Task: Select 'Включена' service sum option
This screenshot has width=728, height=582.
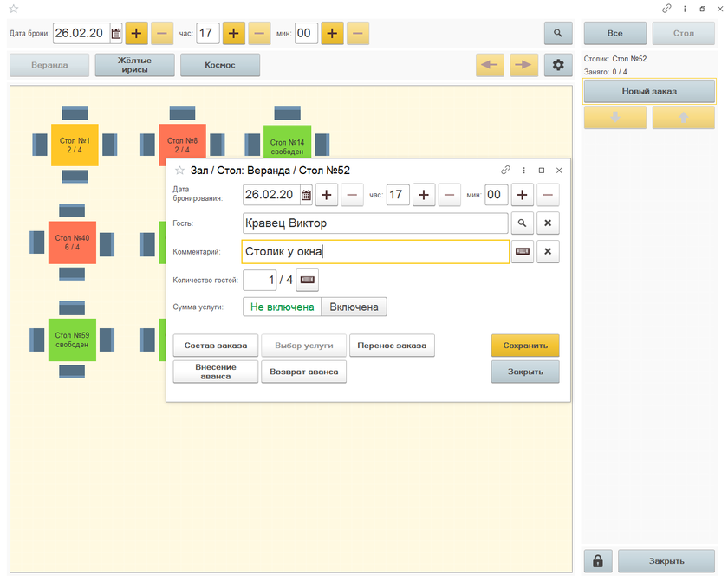Action: point(354,307)
